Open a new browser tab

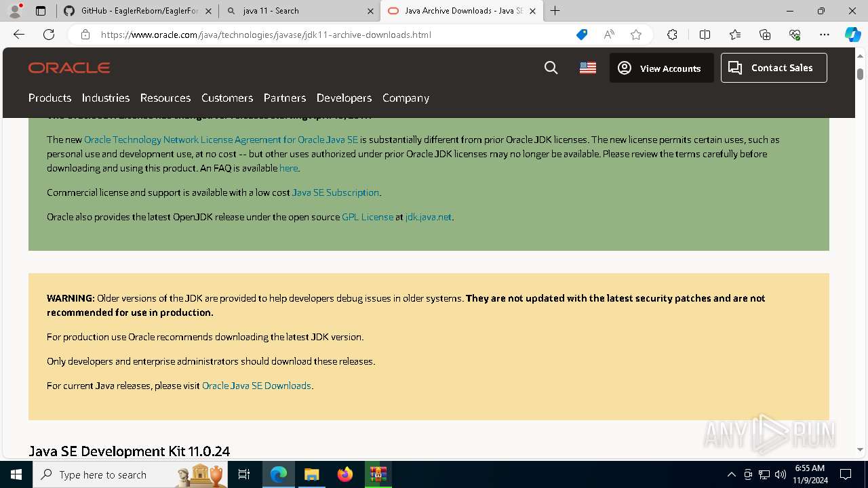pyautogui.click(x=555, y=11)
